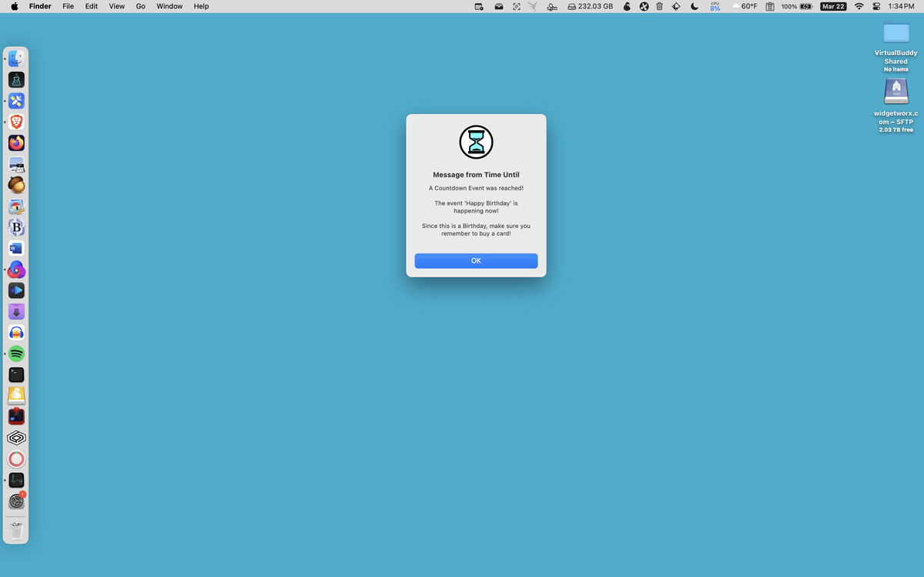Click the CPU 8% menu bar indicator

[x=715, y=6]
